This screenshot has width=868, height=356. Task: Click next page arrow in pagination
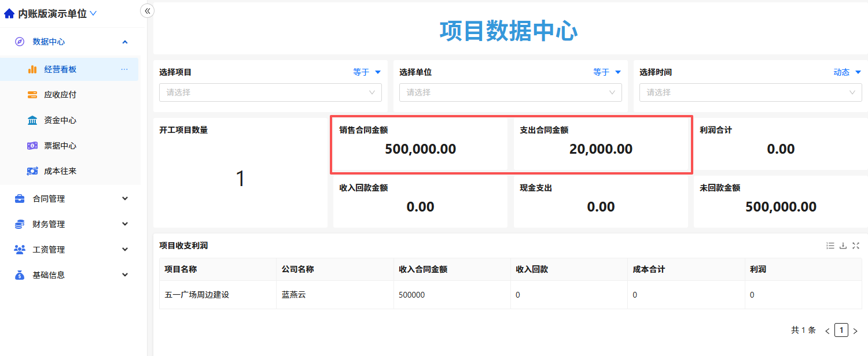click(855, 331)
